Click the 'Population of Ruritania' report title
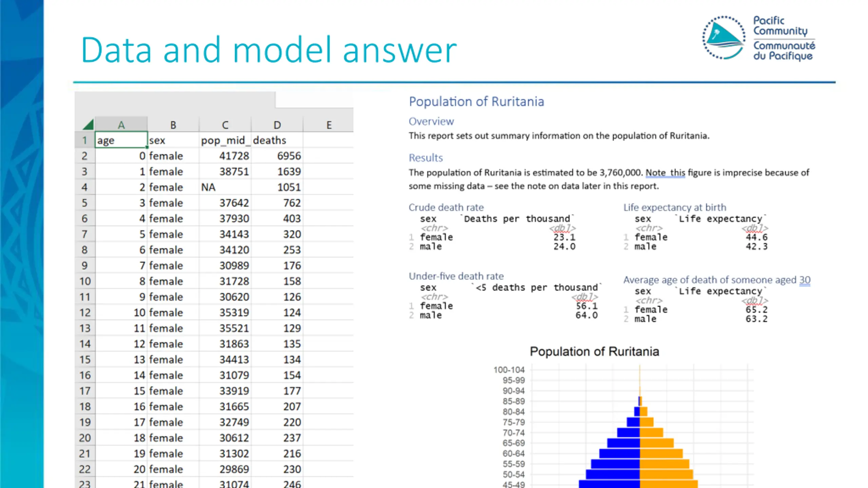Viewport: 868px width, 488px height. tap(476, 101)
